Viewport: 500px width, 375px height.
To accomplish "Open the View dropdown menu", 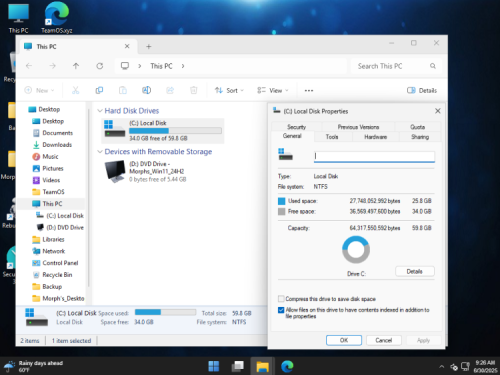I will pos(273,90).
